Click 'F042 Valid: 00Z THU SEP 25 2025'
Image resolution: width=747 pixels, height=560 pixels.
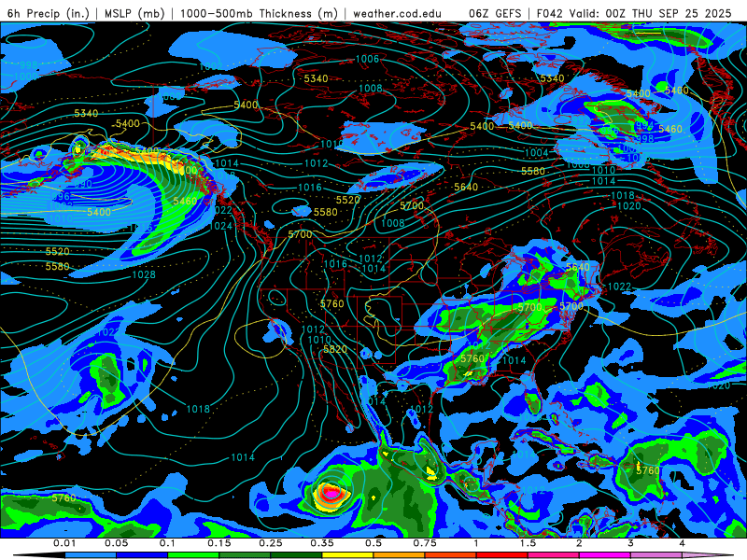tap(634, 13)
